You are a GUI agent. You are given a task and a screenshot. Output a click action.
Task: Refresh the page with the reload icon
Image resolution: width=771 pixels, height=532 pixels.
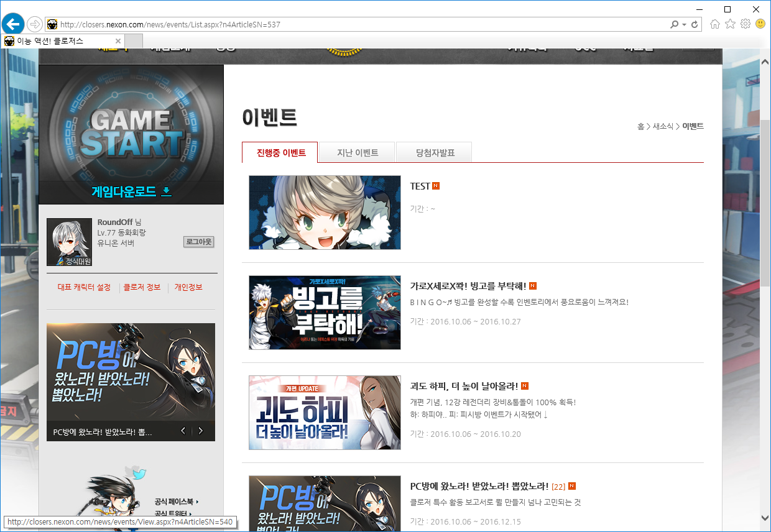(695, 24)
